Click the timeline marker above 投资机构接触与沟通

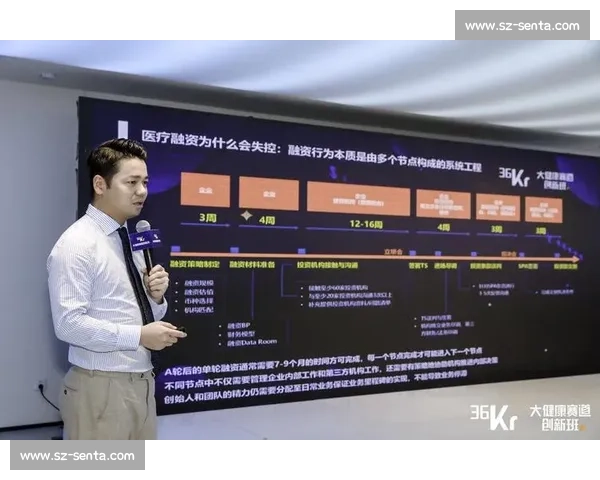(x=302, y=251)
